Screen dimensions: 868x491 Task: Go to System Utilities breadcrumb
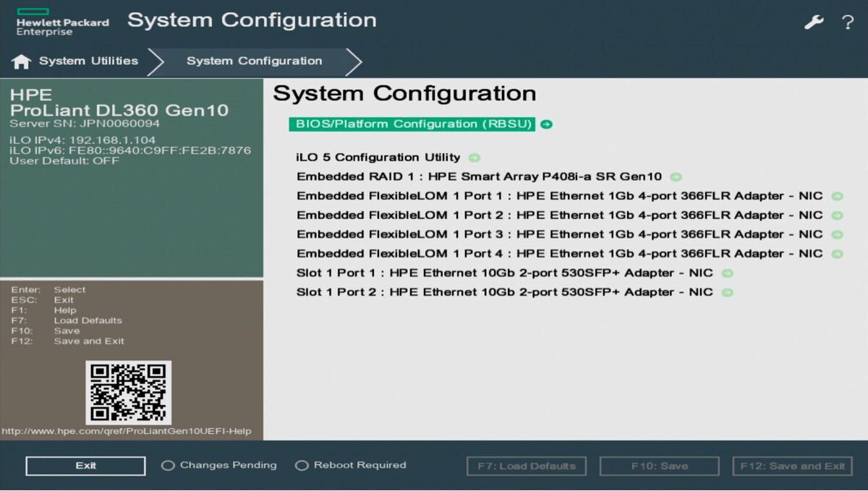pos(88,61)
